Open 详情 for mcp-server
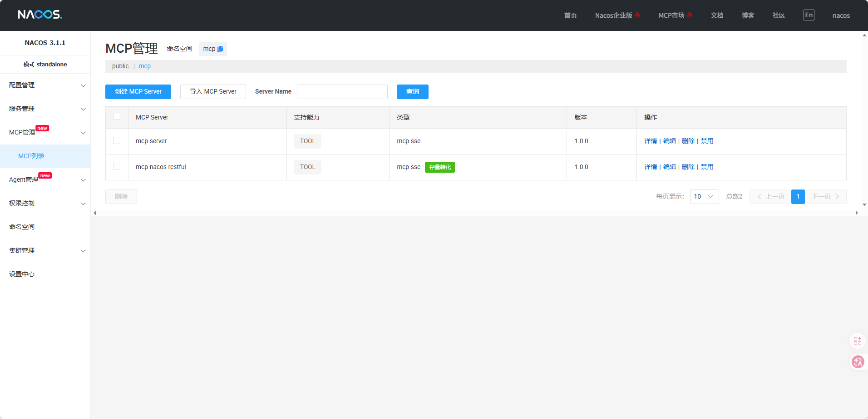Viewport: 868px width, 419px height. 651,141
